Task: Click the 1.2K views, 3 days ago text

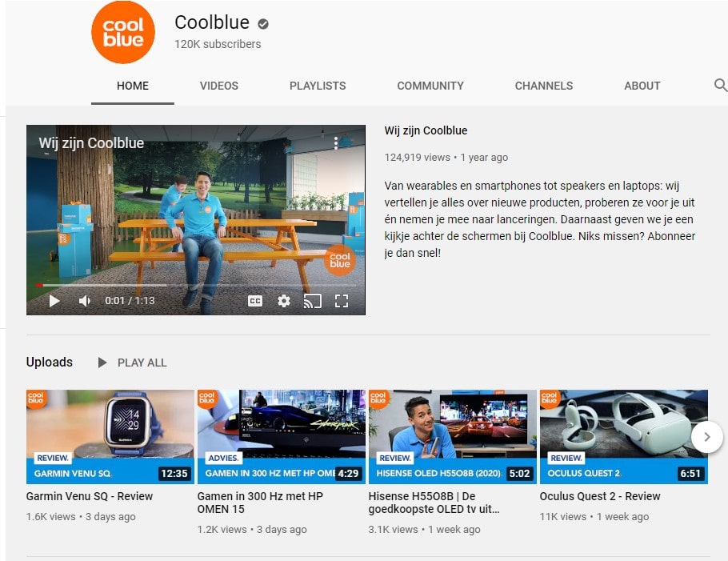Action: point(252,530)
